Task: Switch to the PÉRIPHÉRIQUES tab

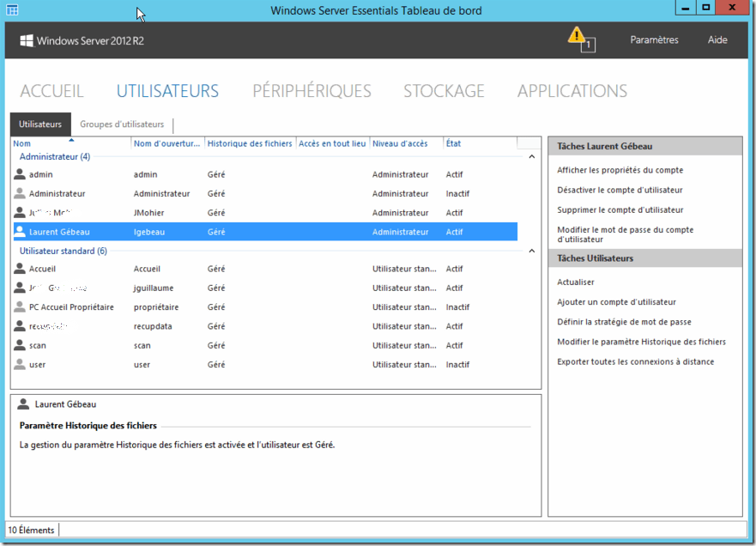Action: point(311,90)
